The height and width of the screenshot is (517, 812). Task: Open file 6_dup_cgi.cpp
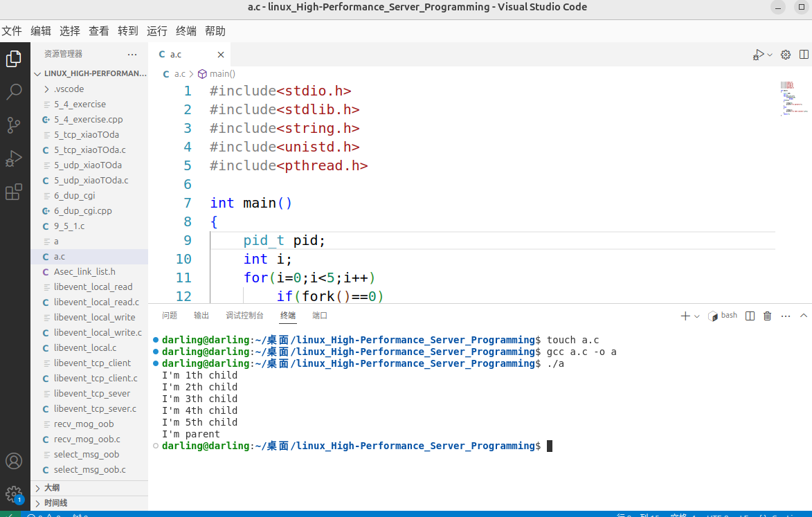tap(89, 211)
